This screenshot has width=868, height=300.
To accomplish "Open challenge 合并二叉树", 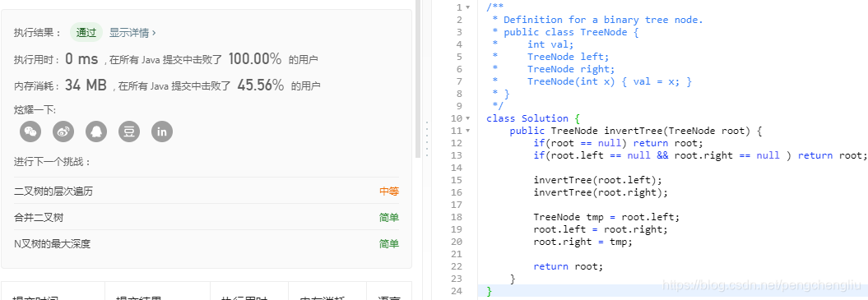I will 39,218.
